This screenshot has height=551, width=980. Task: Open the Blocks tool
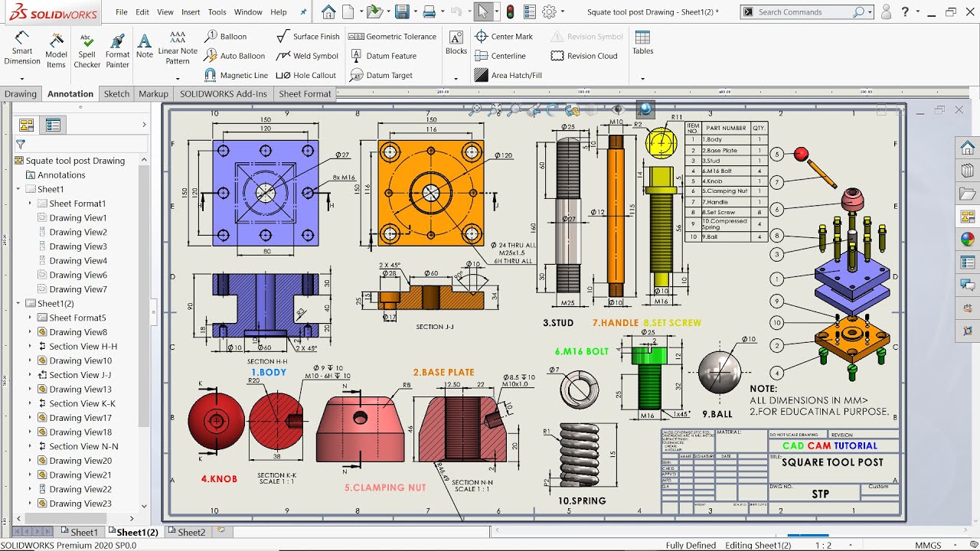click(456, 44)
